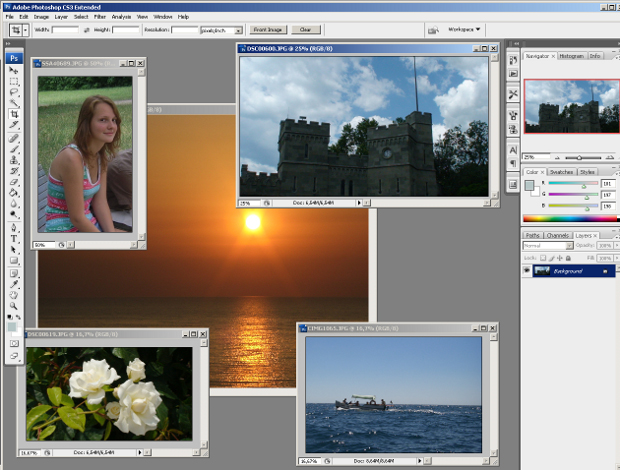Screen dimensions: 620x470
Task: Click the swap width and height arrows
Action: (x=87, y=30)
